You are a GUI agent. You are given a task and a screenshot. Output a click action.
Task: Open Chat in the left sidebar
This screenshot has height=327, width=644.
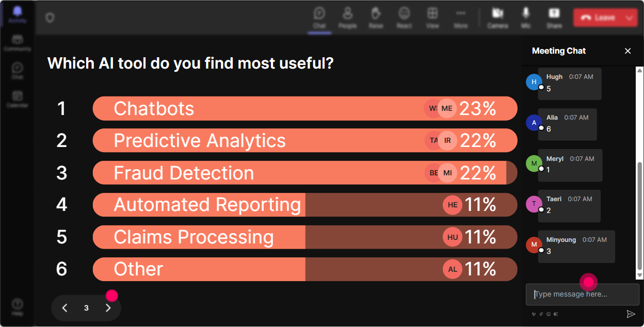coord(18,71)
